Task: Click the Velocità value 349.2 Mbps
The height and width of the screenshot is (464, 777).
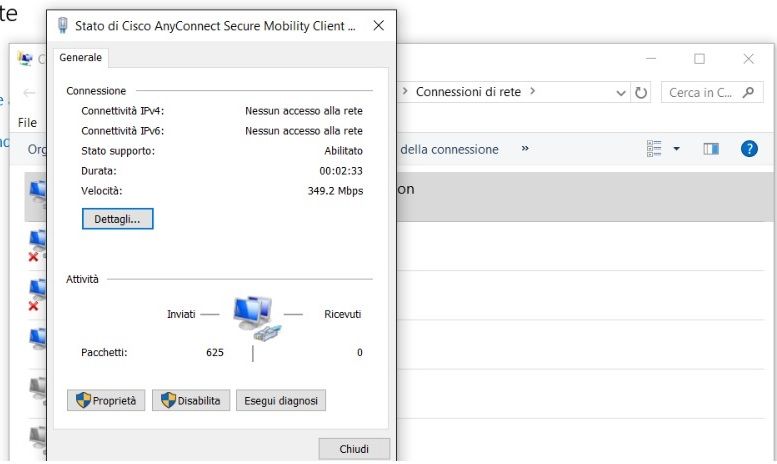Action: click(335, 191)
